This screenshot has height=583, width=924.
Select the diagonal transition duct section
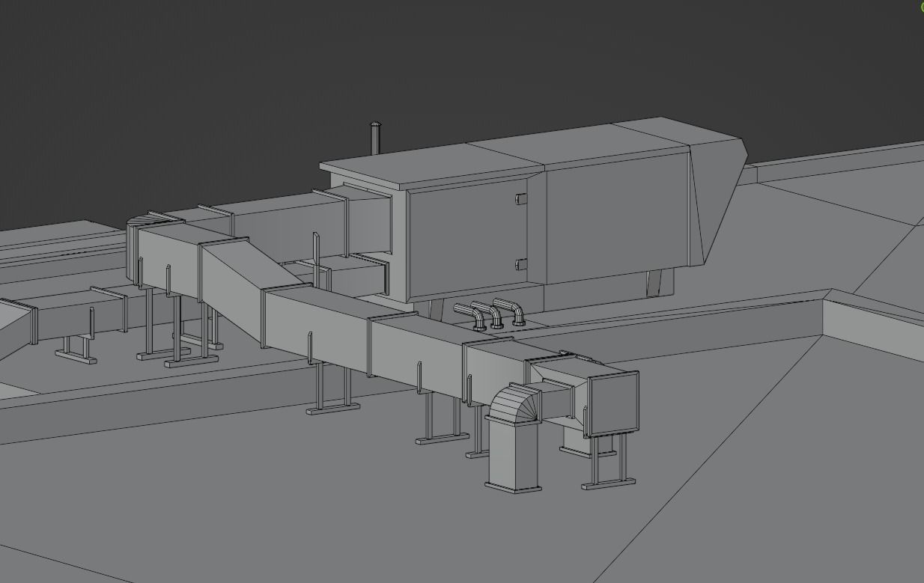point(250,292)
